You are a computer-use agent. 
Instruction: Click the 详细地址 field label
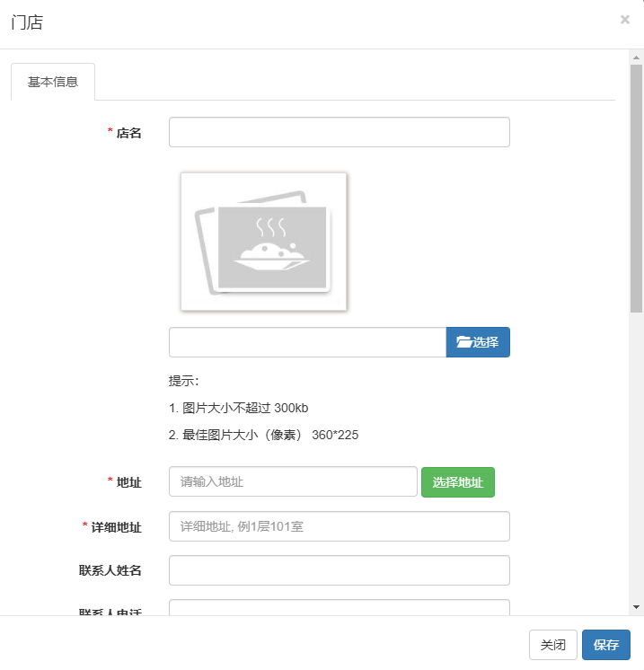pyautogui.click(x=117, y=527)
